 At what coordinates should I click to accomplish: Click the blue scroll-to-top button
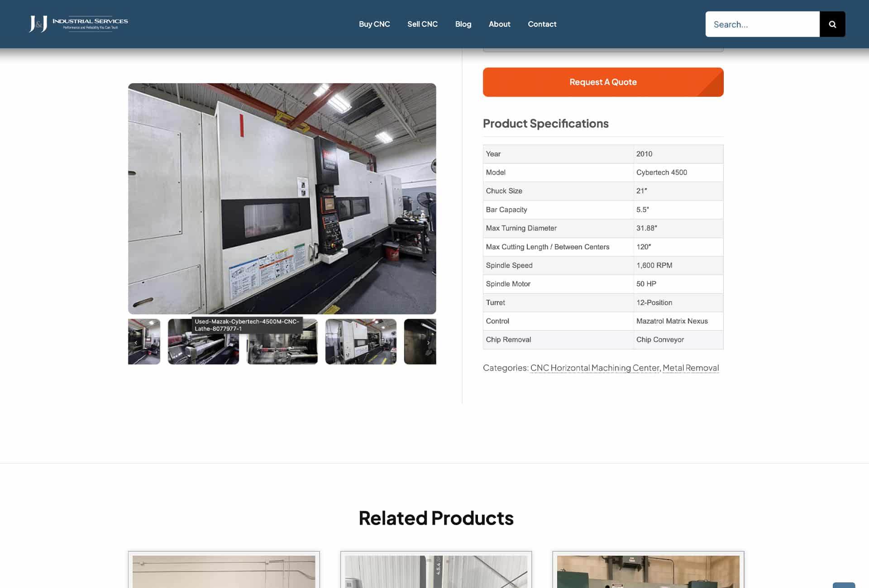(844, 585)
